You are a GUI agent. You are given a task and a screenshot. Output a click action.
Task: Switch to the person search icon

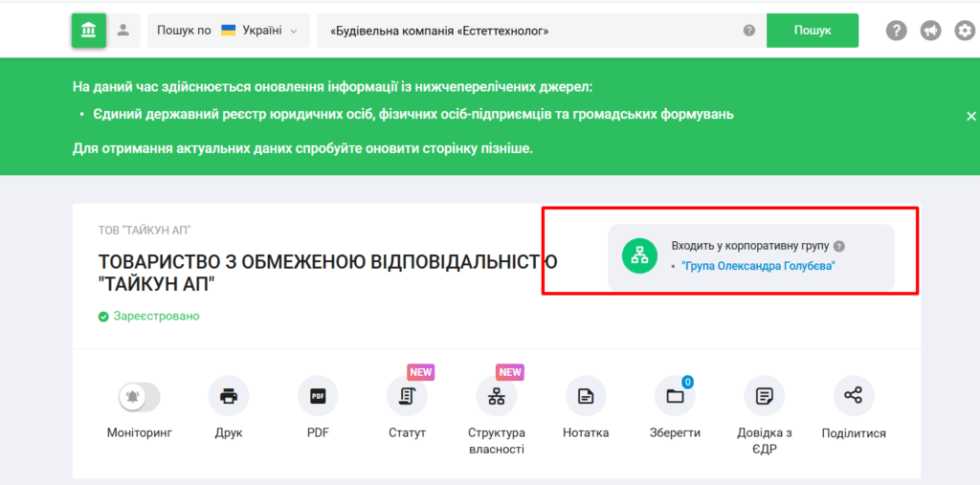pyautogui.click(x=122, y=31)
